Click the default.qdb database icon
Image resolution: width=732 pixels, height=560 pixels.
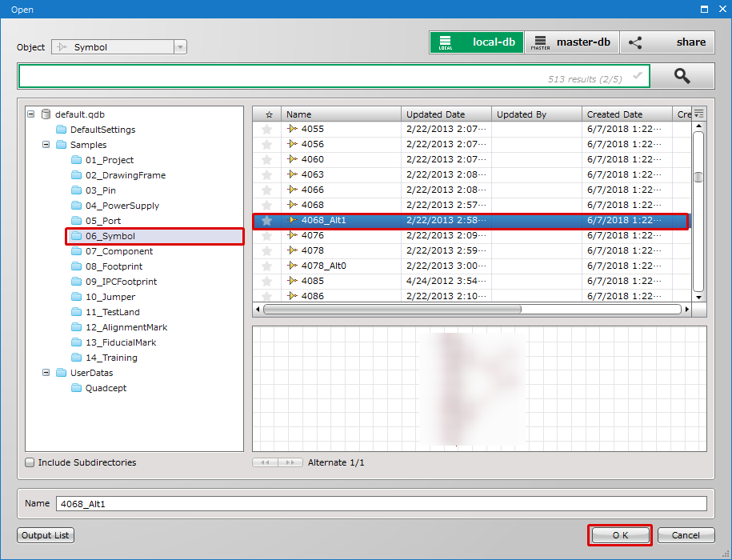[46, 114]
